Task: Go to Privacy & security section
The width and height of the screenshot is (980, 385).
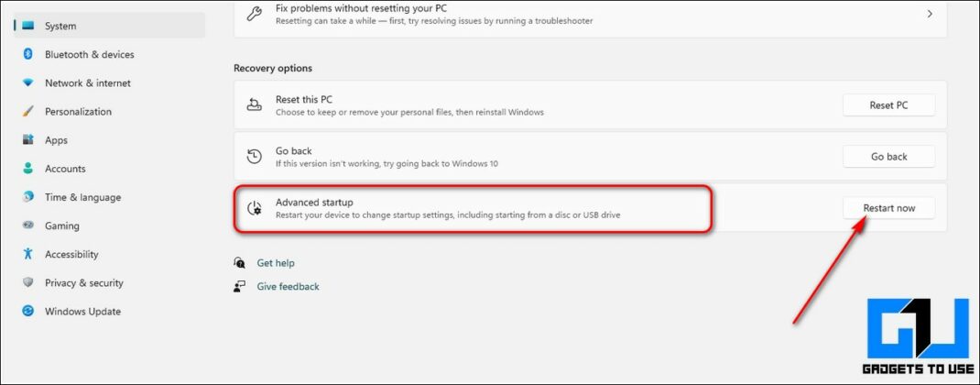Action: pyautogui.click(x=83, y=283)
